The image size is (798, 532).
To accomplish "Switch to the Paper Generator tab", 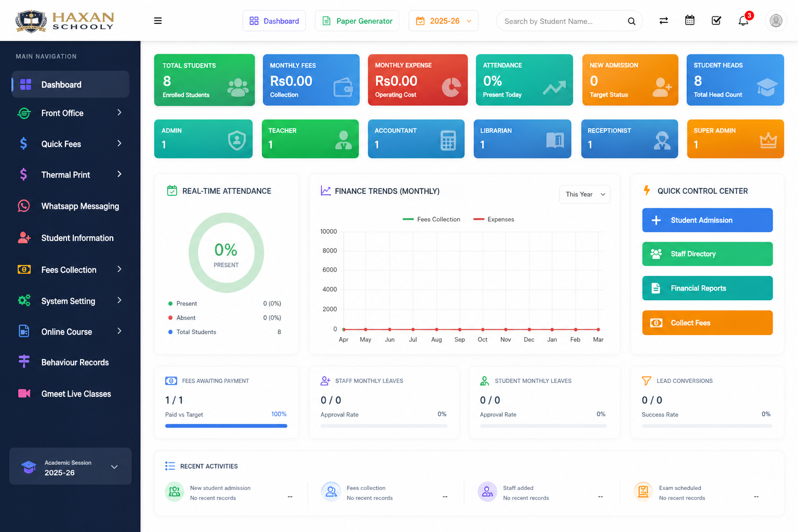I will point(357,21).
